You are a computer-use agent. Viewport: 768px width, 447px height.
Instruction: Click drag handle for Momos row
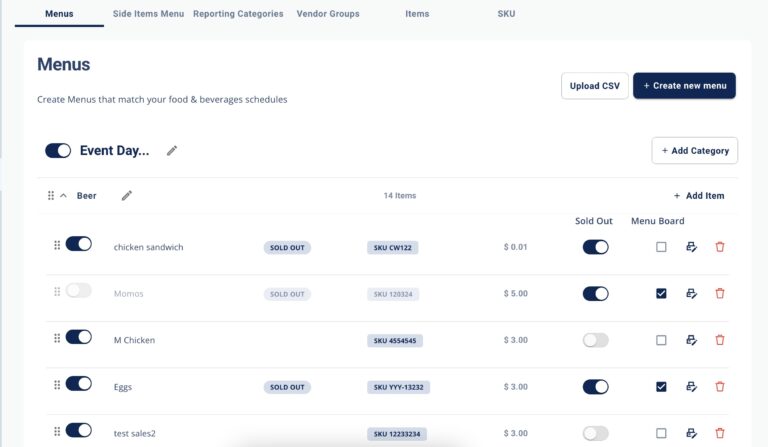coord(57,291)
